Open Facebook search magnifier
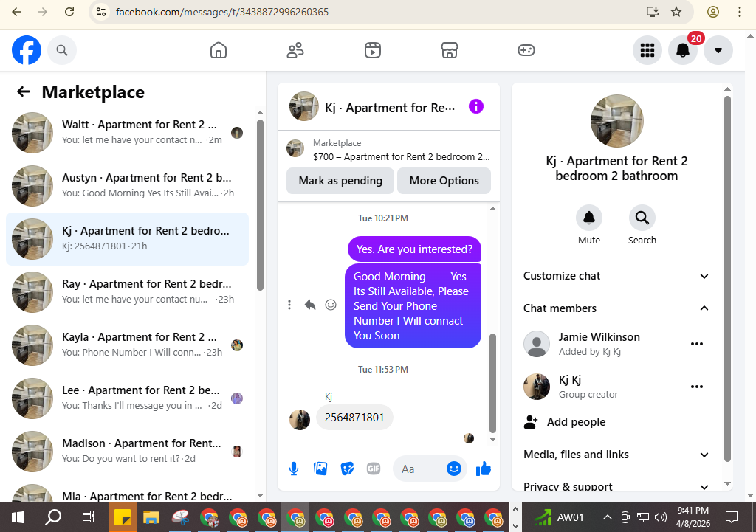Screen dimensions: 756x532 click(62, 50)
